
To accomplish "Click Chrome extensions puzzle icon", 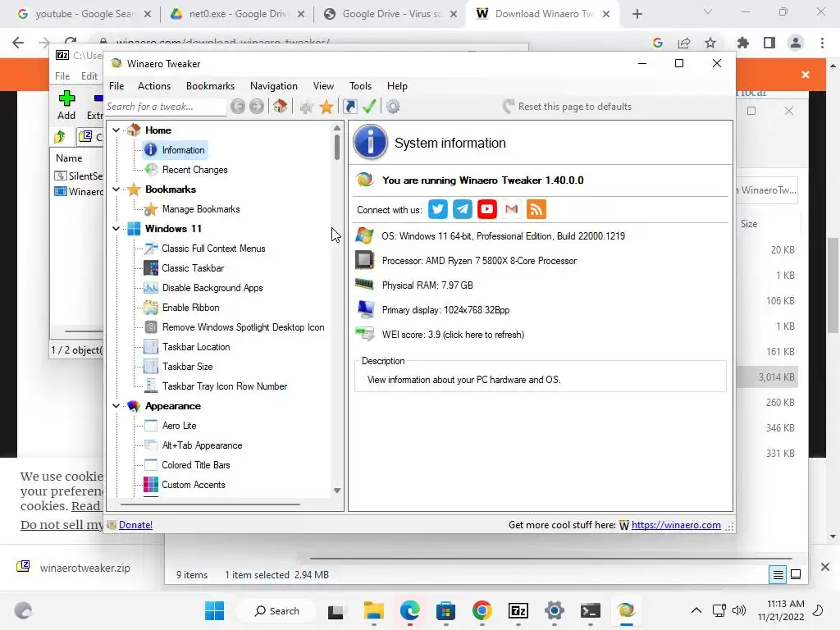I will tap(743, 43).
